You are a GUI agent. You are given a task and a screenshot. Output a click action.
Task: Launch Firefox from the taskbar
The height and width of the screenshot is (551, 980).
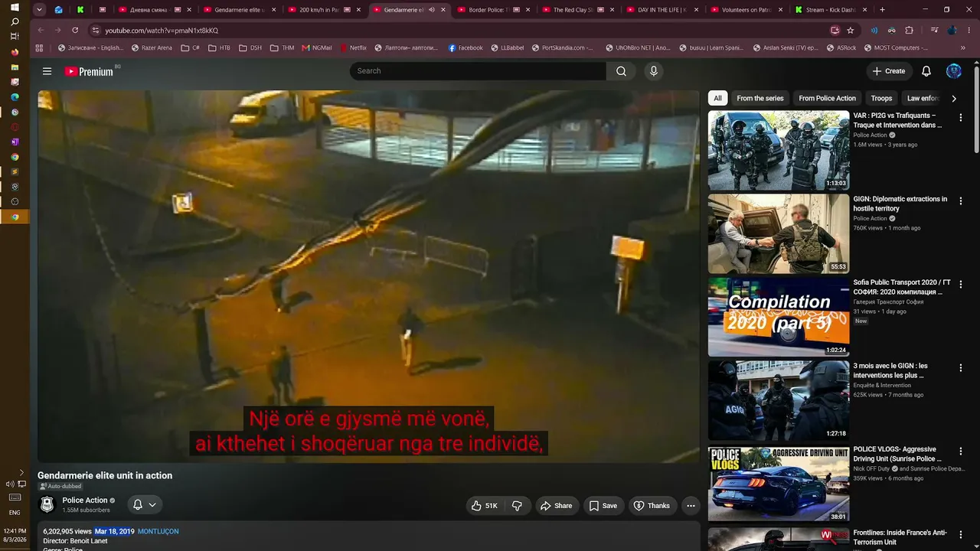point(15,52)
